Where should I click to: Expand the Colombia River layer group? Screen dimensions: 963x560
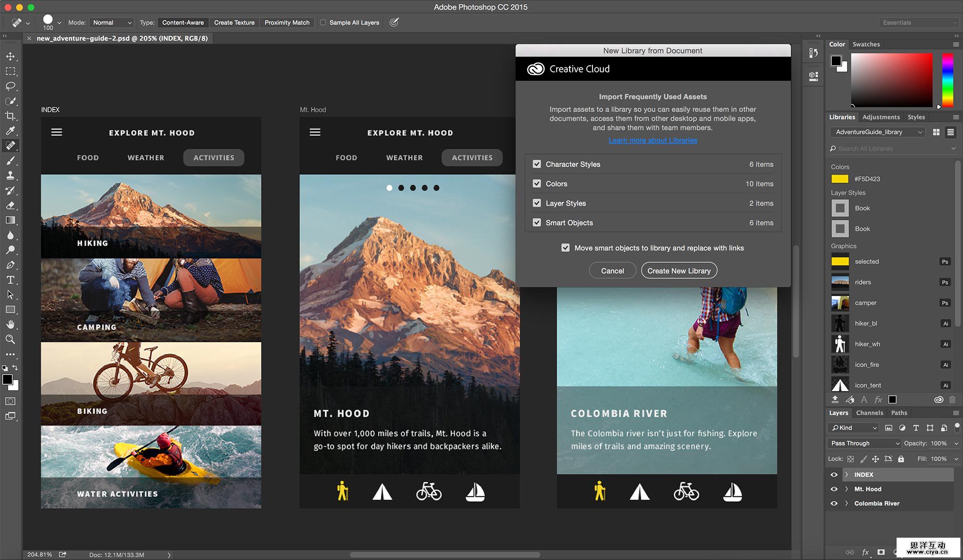coord(846,503)
